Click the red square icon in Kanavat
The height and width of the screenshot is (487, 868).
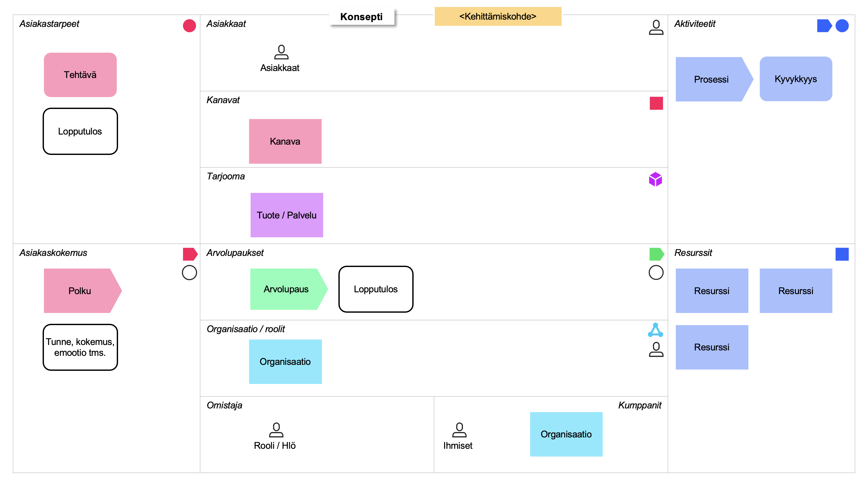tap(656, 103)
